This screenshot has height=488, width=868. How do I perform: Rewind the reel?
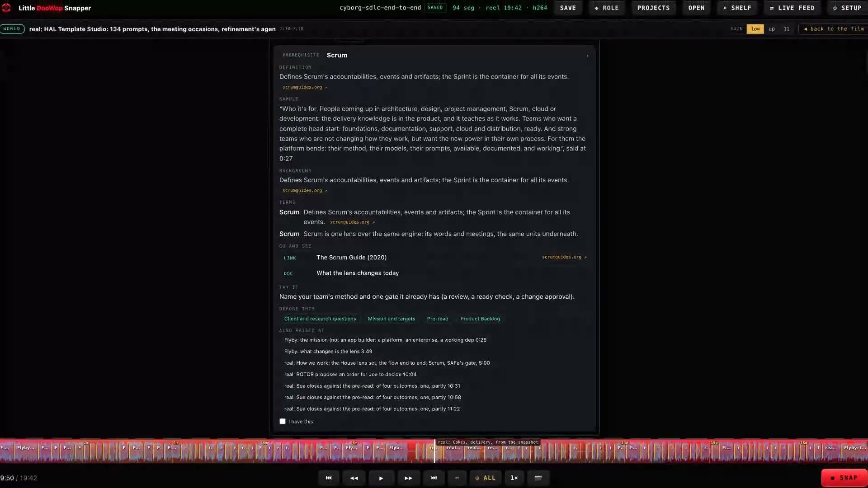click(x=354, y=478)
